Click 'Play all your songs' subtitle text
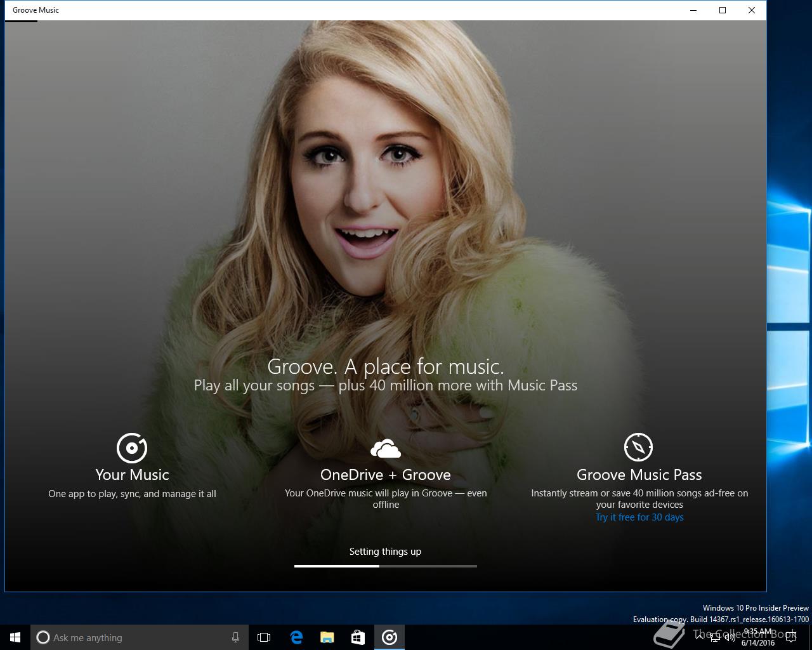The image size is (812, 650). point(254,385)
